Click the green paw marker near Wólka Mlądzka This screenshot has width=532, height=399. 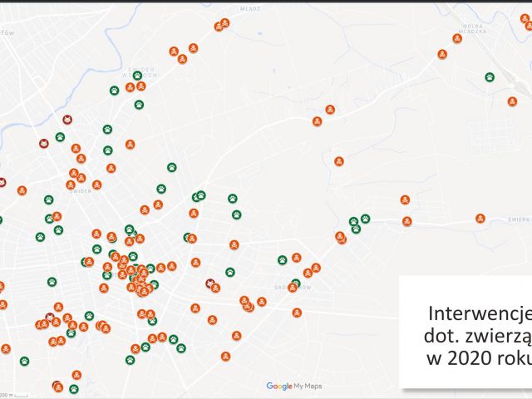coord(490,77)
